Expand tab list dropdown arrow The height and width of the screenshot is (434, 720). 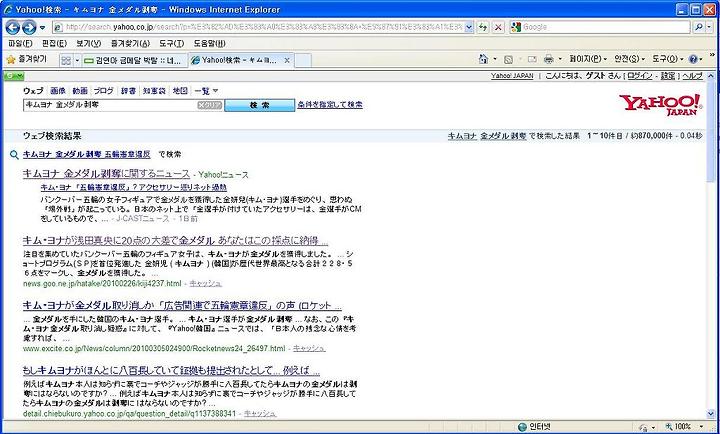point(77,60)
